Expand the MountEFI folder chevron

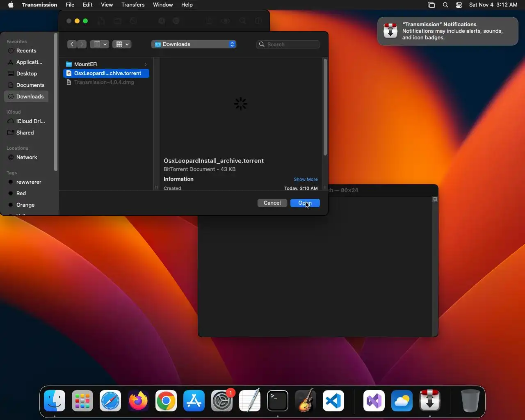tap(146, 64)
